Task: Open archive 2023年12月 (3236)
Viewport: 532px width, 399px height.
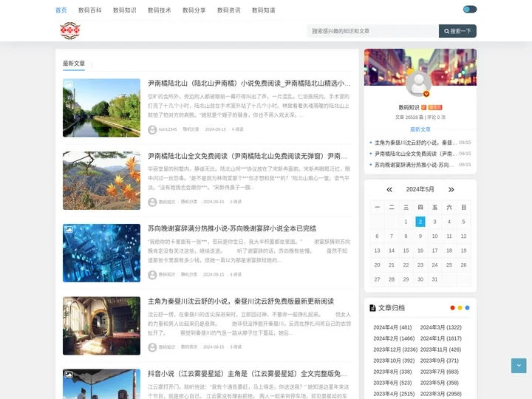Action: pyautogui.click(x=395, y=349)
